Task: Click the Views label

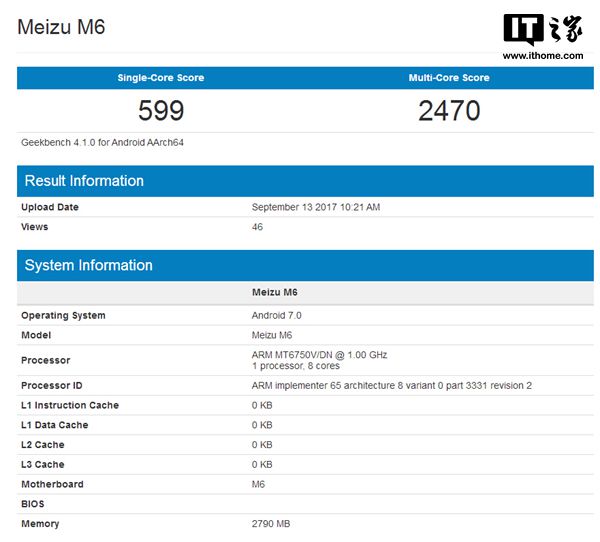Action: pos(34,227)
